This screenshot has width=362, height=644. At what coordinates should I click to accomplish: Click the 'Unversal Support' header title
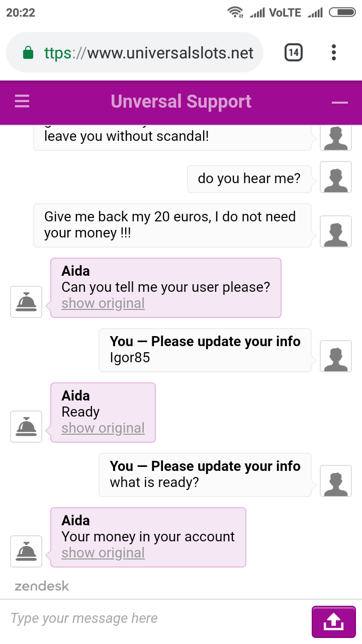click(181, 102)
